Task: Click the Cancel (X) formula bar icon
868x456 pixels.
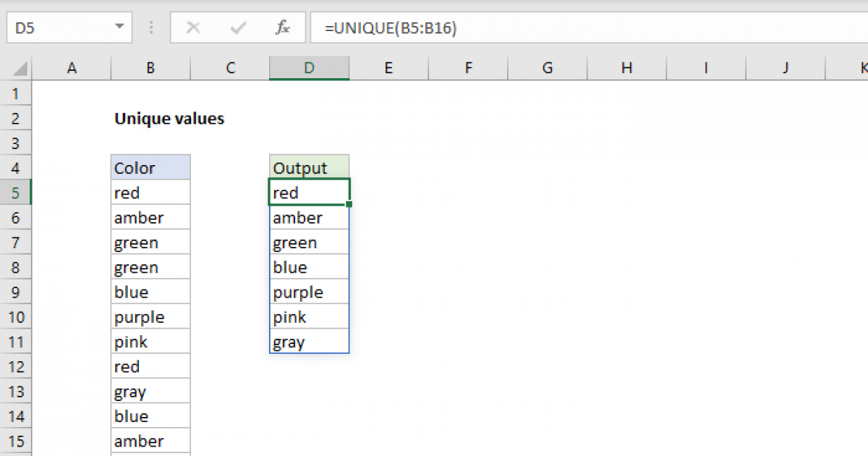Action: click(x=193, y=28)
